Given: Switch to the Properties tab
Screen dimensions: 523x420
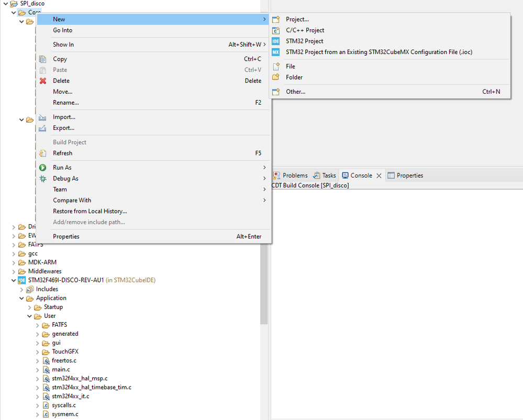Looking at the screenshot, I should (x=406, y=175).
